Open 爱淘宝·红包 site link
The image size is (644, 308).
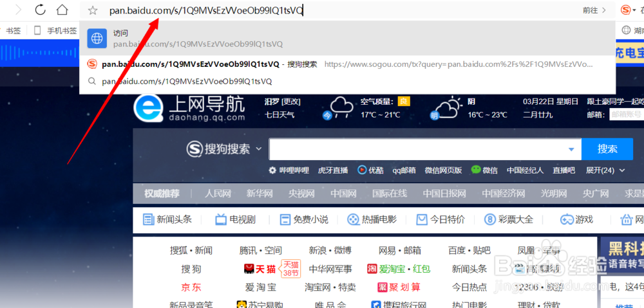[399, 269]
